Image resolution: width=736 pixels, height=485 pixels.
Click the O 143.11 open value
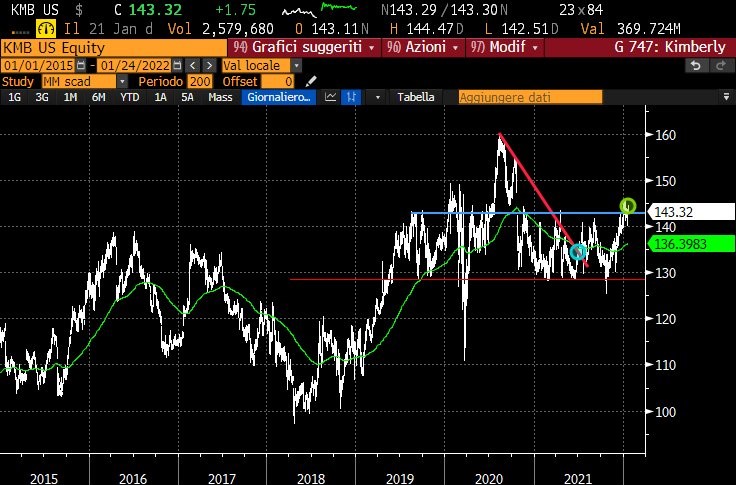tap(332, 29)
